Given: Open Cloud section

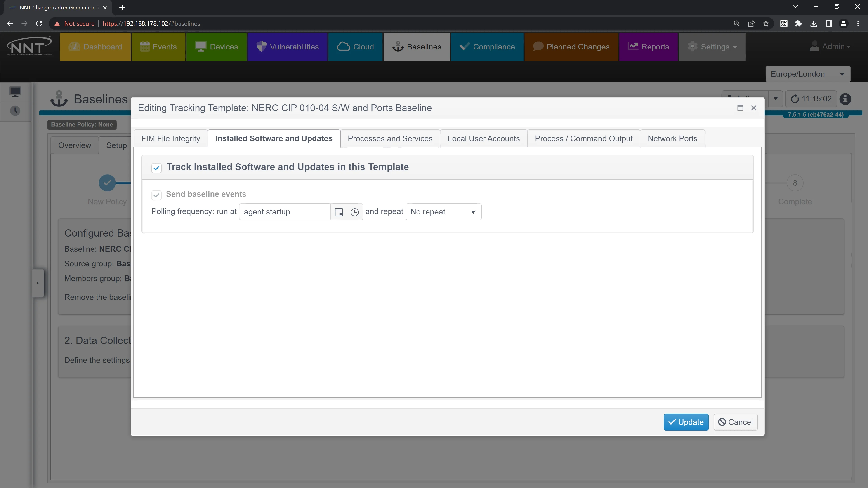Looking at the screenshot, I should 356,47.
